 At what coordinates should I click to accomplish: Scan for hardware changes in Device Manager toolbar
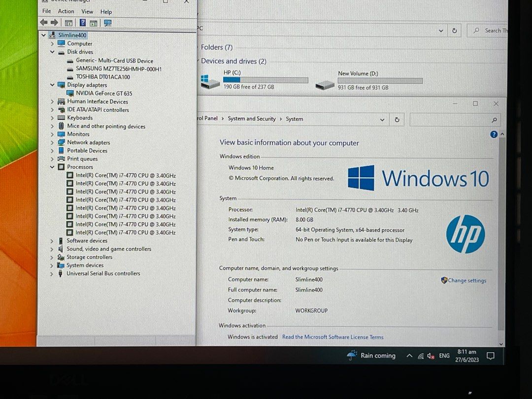(107, 22)
